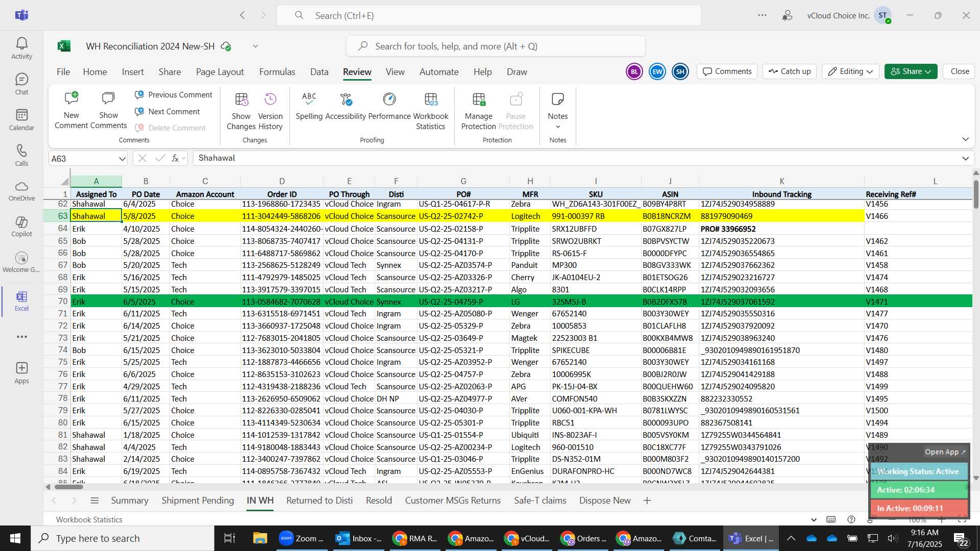Open Outlook Inbox from taskbar
Image resolution: width=980 pixels, height=551 pixels.
click(359, 538)
